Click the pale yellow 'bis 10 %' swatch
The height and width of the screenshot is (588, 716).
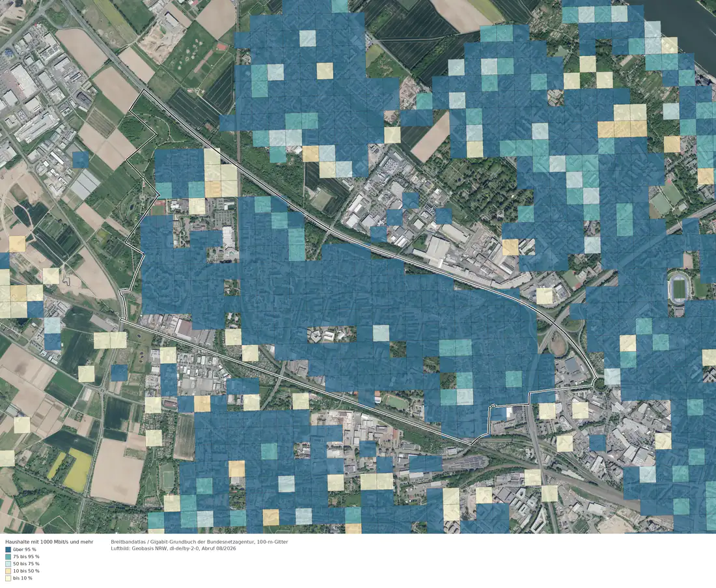(x=8, y=578)
